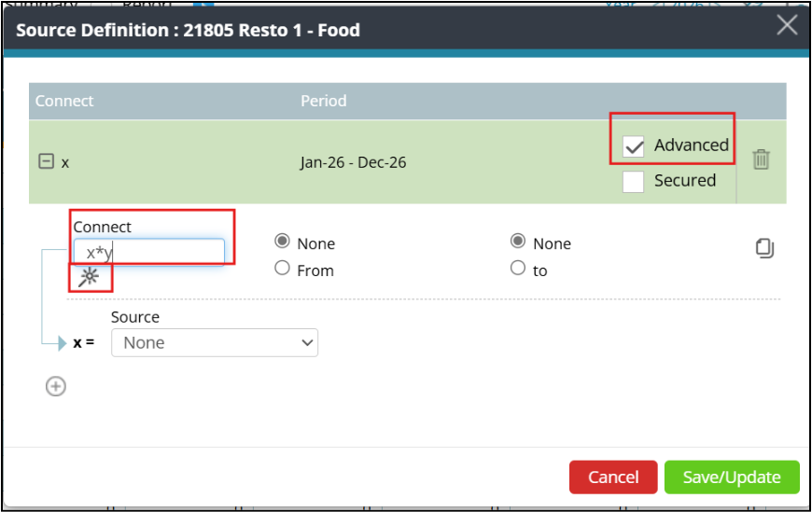Choose None above the From option

point(282,241)
